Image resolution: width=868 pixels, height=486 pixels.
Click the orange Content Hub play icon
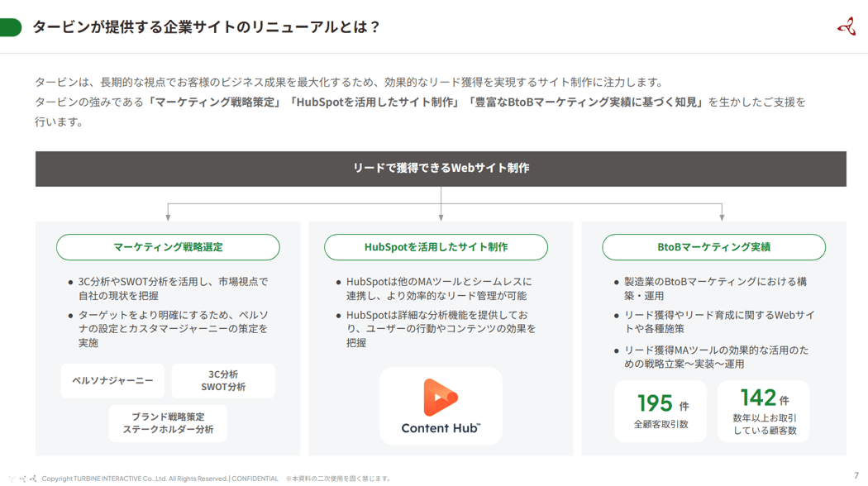pos(440,398)
